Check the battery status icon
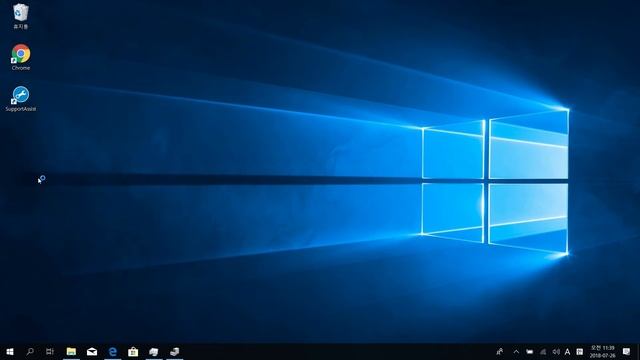The height and width of the screenshot is (360, 640). 529,351
